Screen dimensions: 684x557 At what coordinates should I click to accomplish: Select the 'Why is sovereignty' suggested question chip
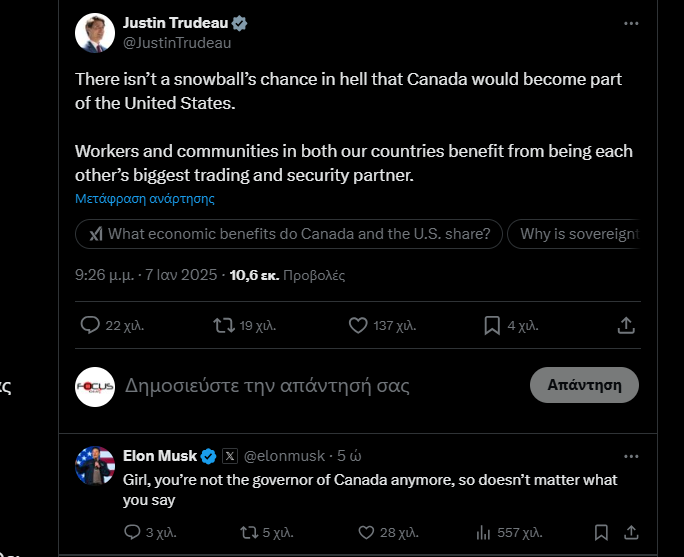578,234
